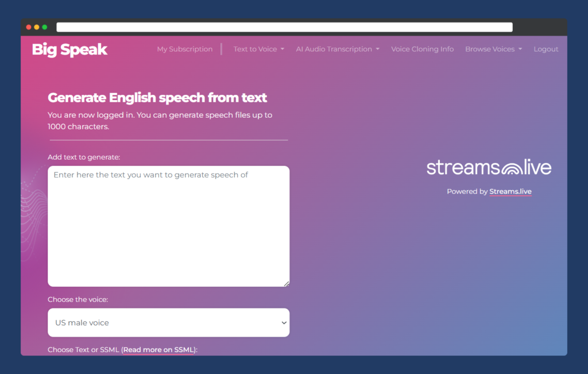
Task: Focus the text to generate textarea
Action: point(168,226)
